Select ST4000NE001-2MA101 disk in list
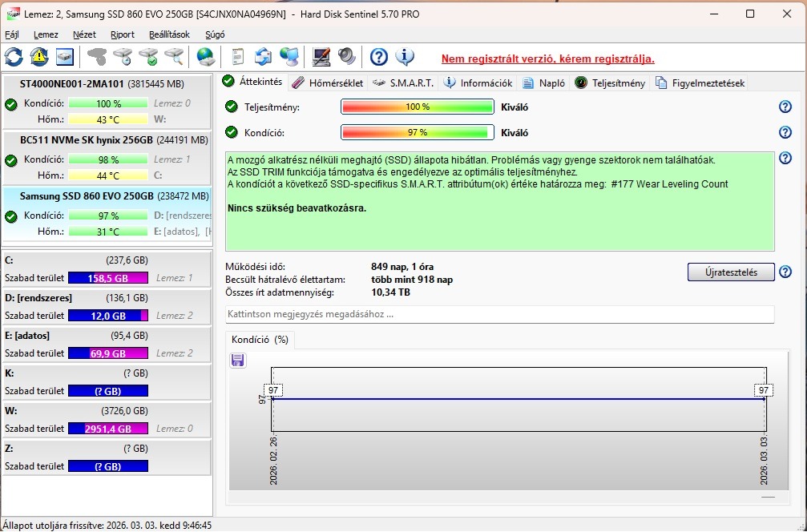 pos(107,102)
